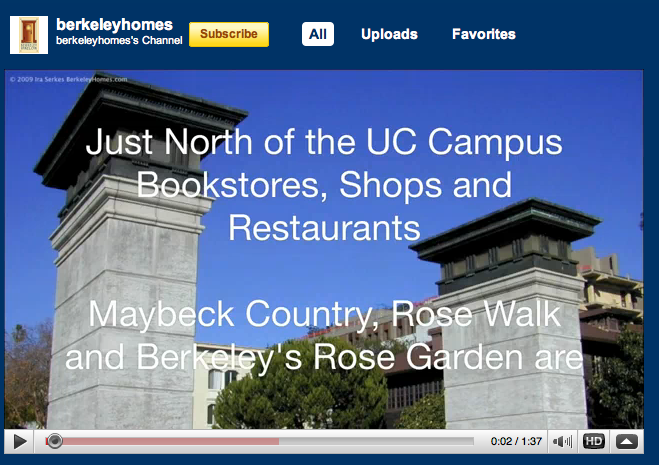Subscribe to the berkeleyhomes channel
This screenshot has height=465, width=659.
(x=229, y=34)
